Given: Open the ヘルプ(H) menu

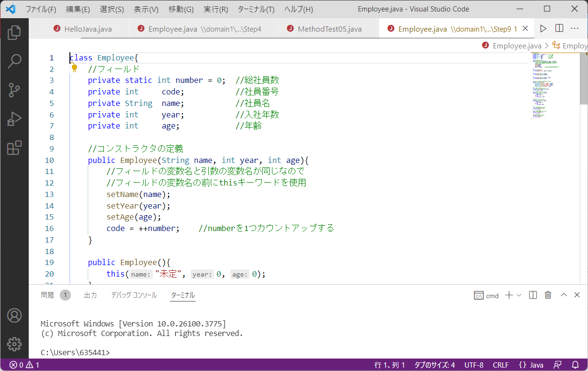Looking at the screenshot, I should [298, 9].
